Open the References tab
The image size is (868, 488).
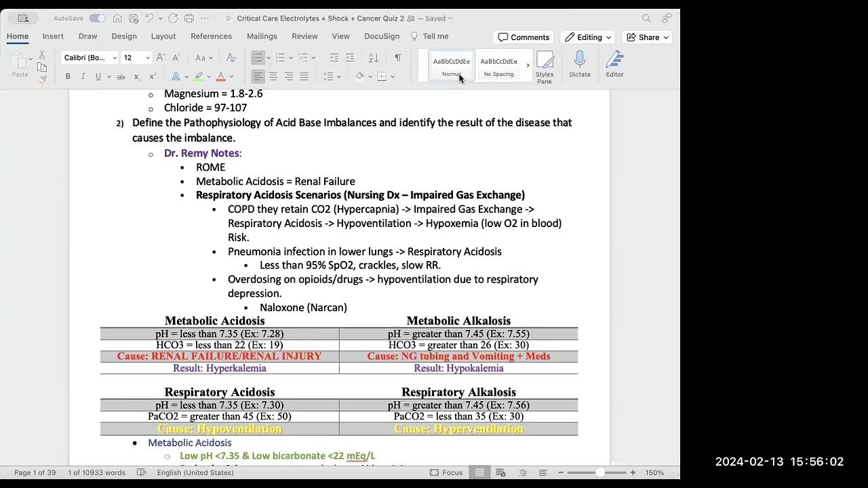click(x=211, y=37)
